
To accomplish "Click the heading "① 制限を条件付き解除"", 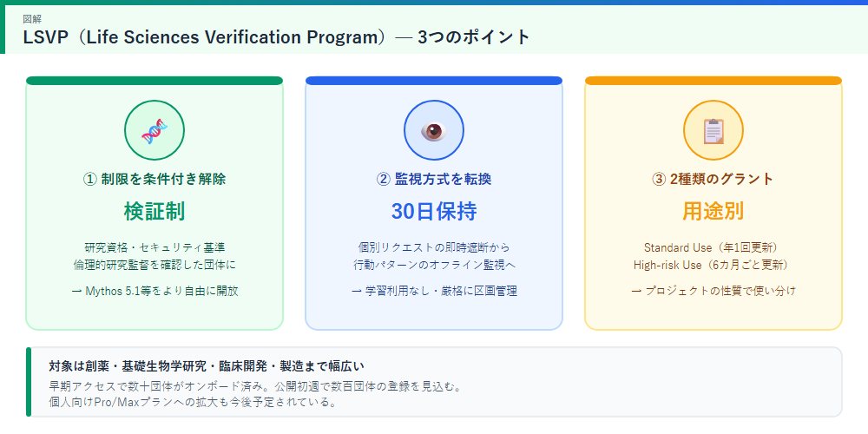I will (155, 180).
